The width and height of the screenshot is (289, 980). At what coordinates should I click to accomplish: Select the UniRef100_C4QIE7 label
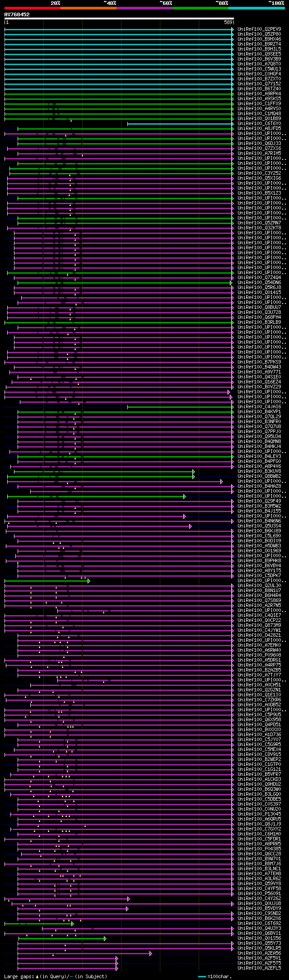259,615
